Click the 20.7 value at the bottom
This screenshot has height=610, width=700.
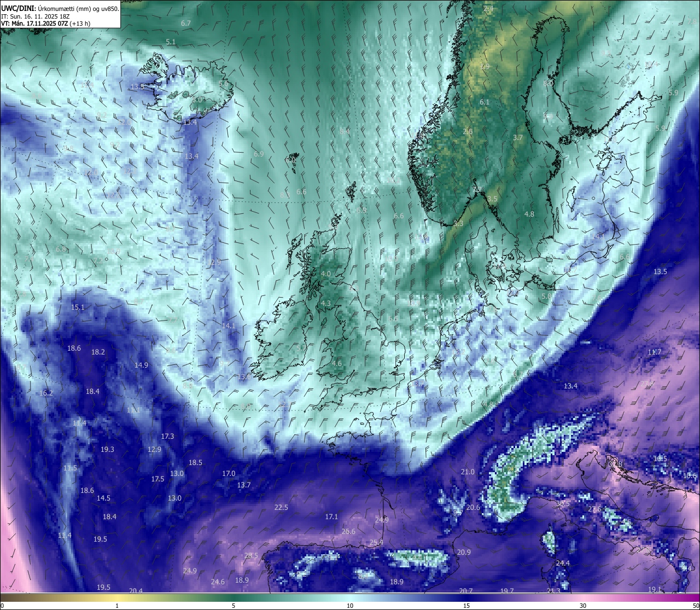466,591
